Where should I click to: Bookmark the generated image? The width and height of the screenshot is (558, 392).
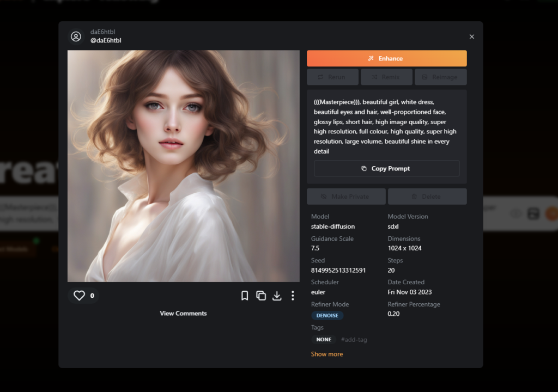(245, 295)
